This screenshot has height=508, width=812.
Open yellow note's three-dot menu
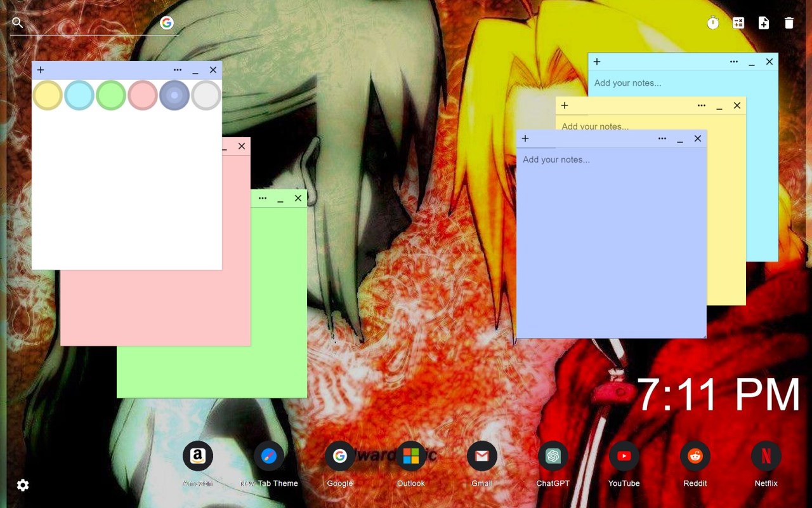[x=702, y=105]
